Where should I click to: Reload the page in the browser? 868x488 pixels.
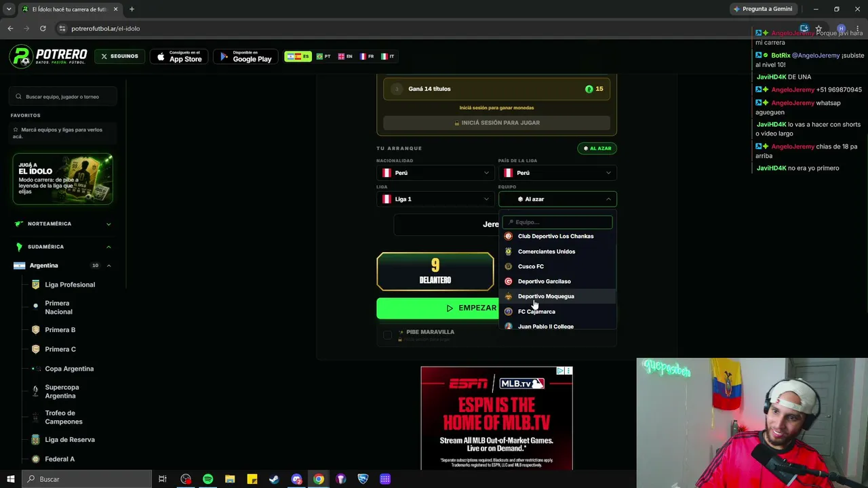tap(43, 28)
